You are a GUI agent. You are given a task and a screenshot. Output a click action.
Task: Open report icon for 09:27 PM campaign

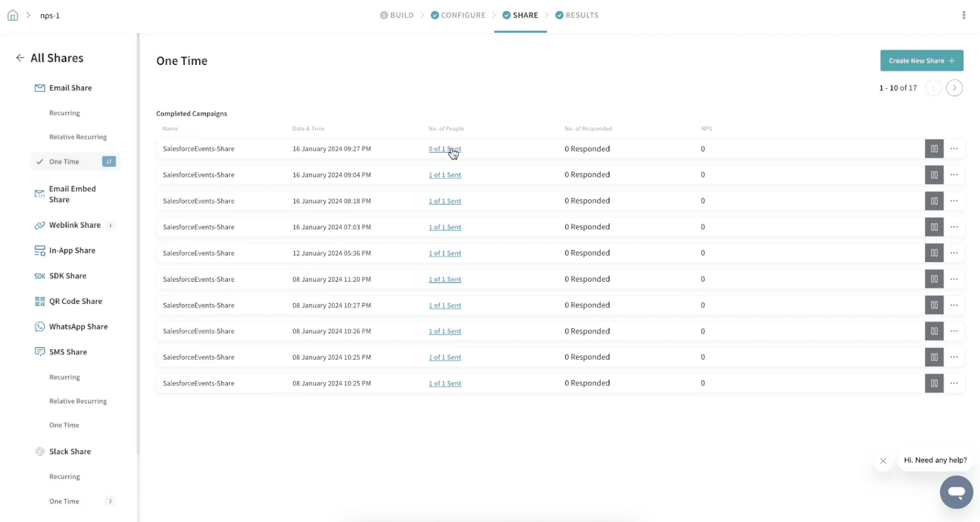click(x=933, y=149)
